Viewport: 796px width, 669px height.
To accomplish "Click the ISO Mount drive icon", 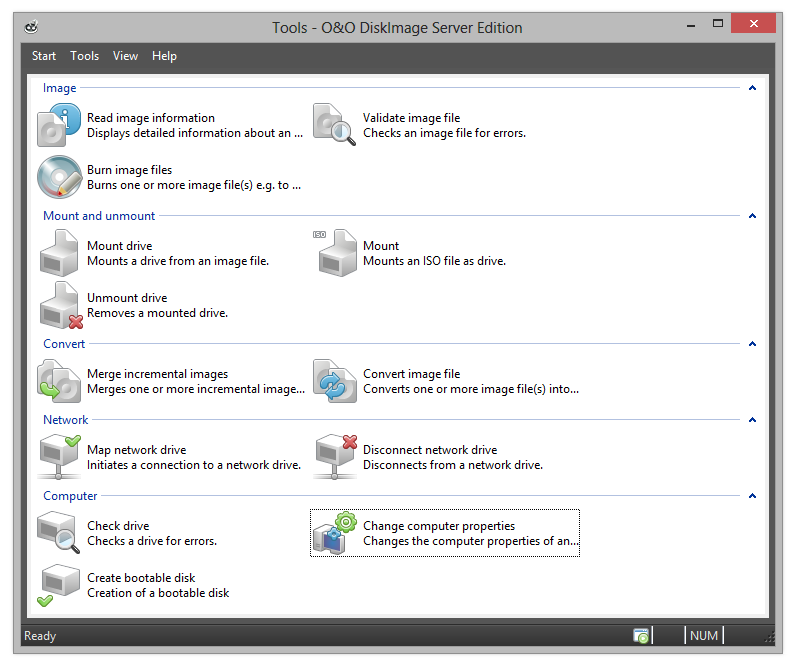I will [335, 253].
